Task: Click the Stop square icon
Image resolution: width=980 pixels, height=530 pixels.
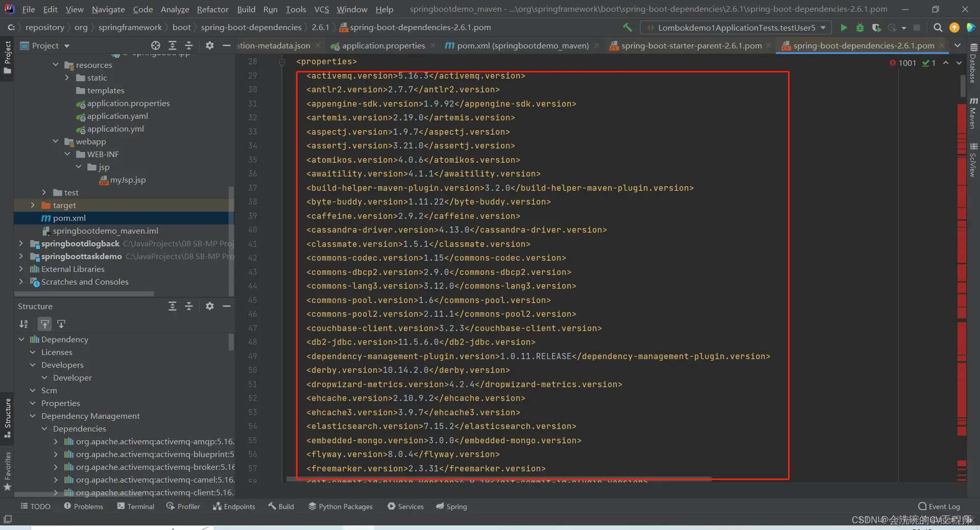Action: 917,28
